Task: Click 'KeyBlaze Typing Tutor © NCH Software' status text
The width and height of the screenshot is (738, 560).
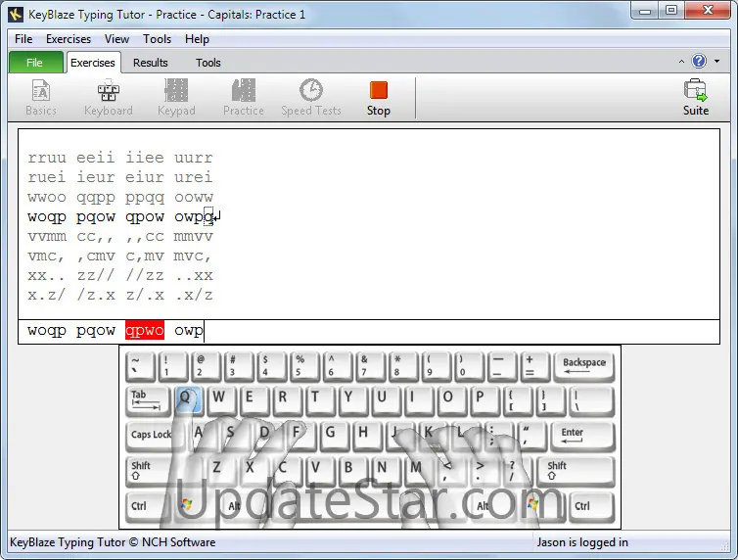Action: point(113,542)
